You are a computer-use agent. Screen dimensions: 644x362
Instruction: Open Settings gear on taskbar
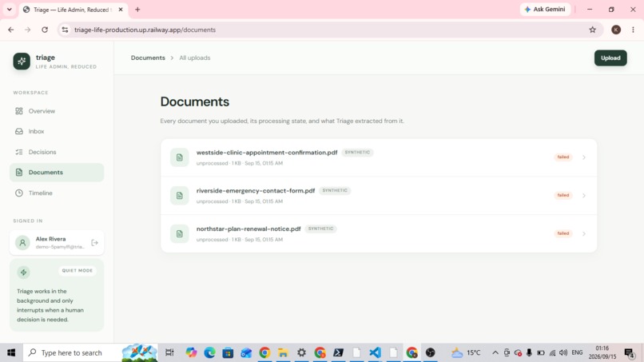301,352
